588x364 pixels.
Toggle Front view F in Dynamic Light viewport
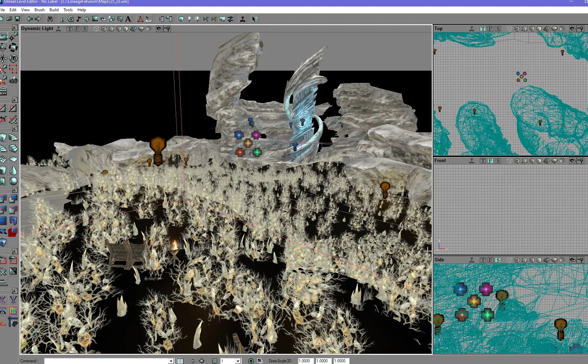tap(77, 29)
